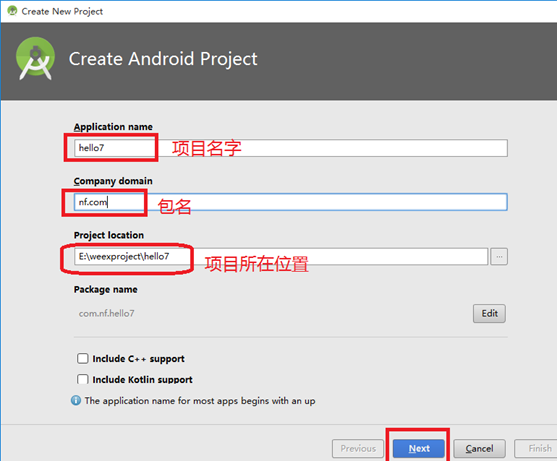Click the Company domain label
Image resolution: width=557 pixels, height=461 pixels.
coord(113,181)
